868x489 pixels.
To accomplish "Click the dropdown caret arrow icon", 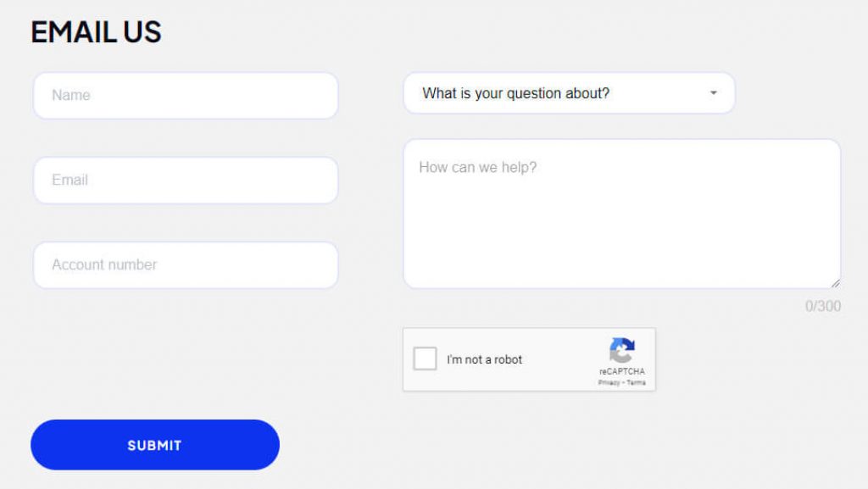I will (714, 93).
